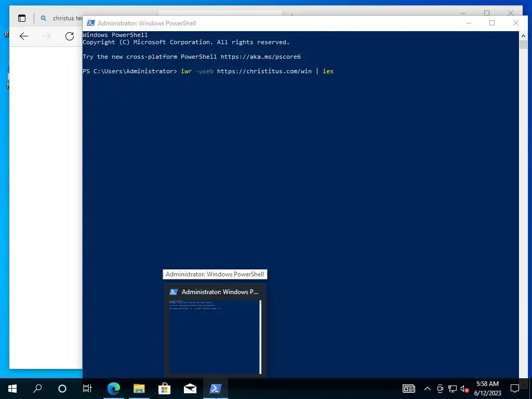Image resolution: width=532 pixels, height=399 pixels.
Task: Open the Action Center notifications icon
Action: [515, 389]
